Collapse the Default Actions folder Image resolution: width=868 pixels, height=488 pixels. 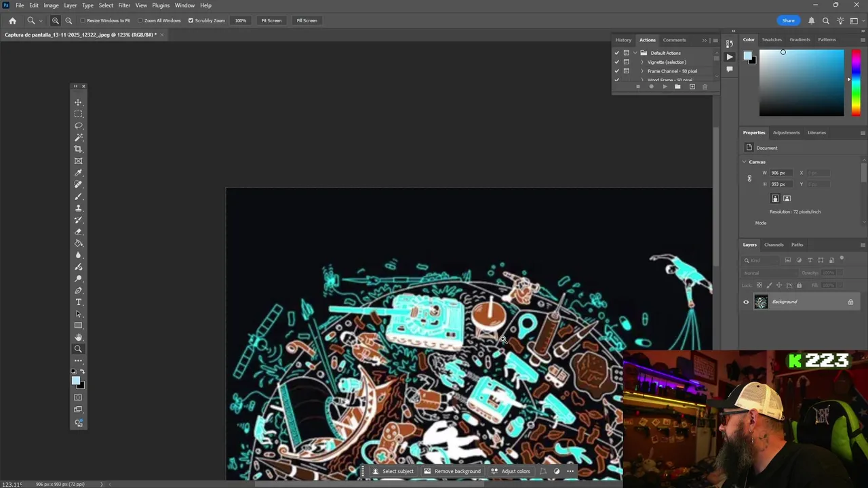pyautogui.click(x=635, y=53)
